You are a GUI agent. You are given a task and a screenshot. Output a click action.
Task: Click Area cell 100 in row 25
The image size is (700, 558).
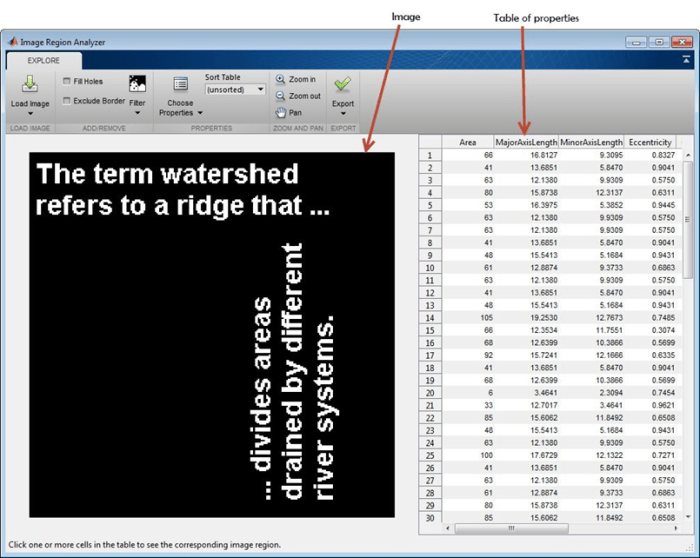[467, 455]
